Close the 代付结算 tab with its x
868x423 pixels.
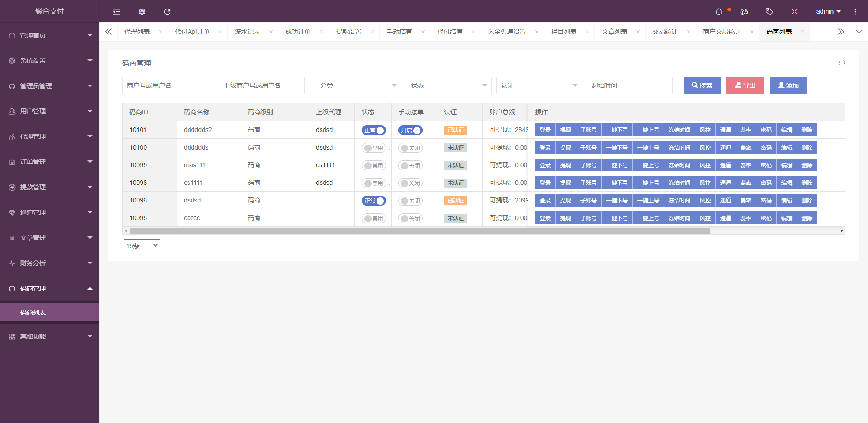[473, 32]
